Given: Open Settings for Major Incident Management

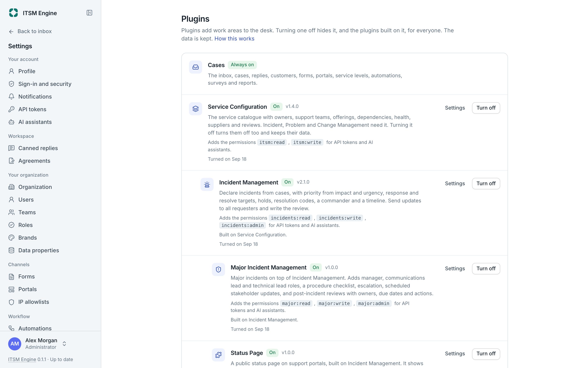Looking at the screenshot, I should [x=455, y=268].
